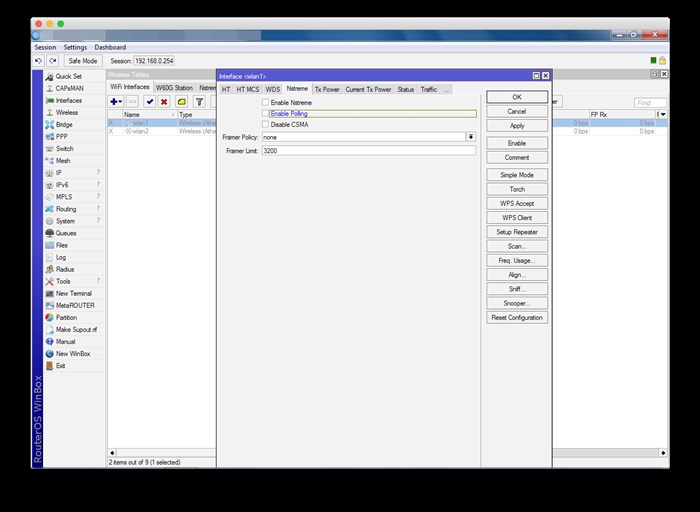Click the blue plus add button
This screenshot has height=512, width=700.
[x=114, y=102]
